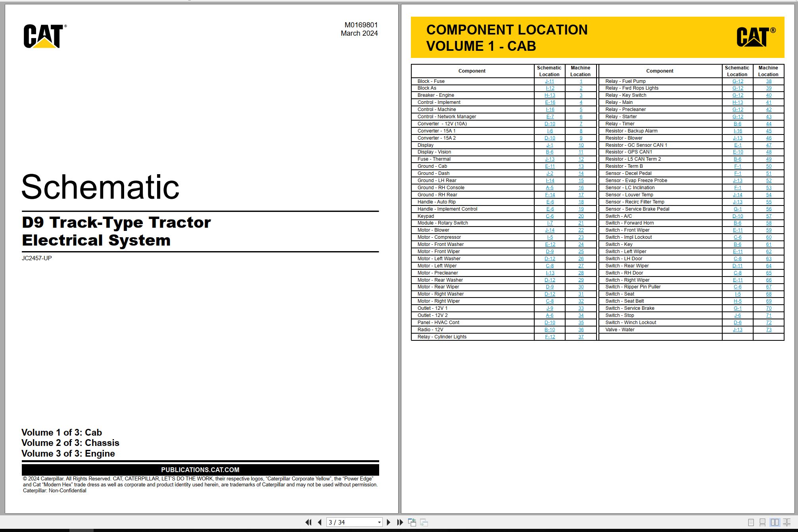Image resolution: width=798 pixels, height=532 pixels.
Task: Open machine location 22 for Motor - Blower
Action: tap(581, 230)
